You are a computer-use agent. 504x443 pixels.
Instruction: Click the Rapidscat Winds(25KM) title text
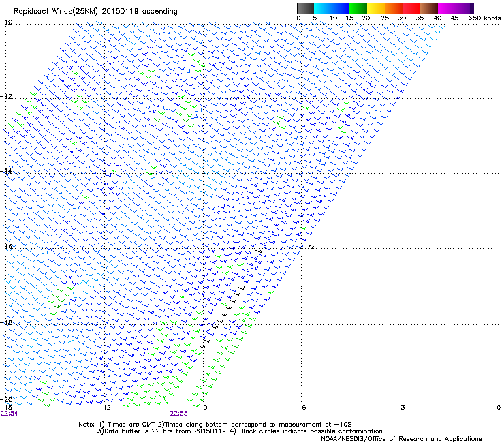point(95,12)
